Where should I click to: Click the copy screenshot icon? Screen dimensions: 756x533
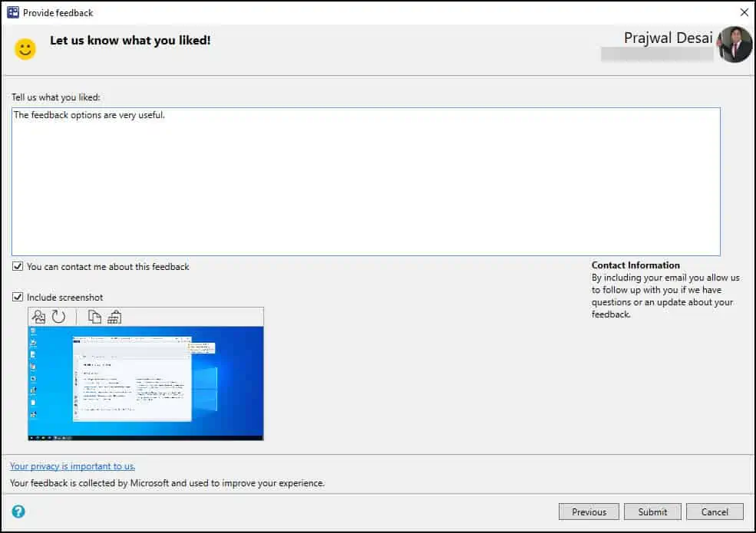pos(94,317)
